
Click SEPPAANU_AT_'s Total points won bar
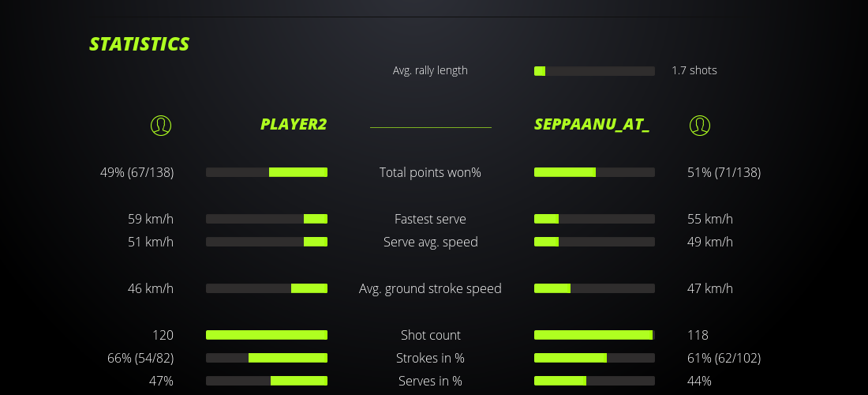594,172
